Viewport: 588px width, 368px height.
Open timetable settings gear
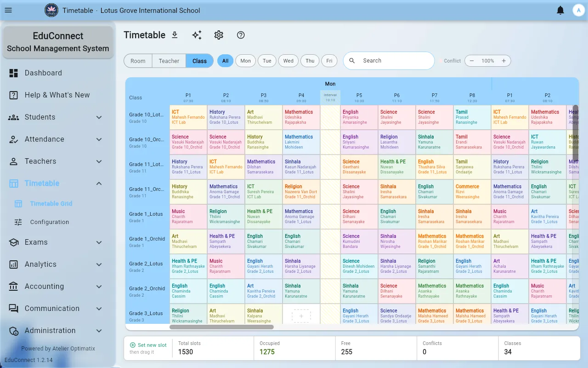click(219, 35)
